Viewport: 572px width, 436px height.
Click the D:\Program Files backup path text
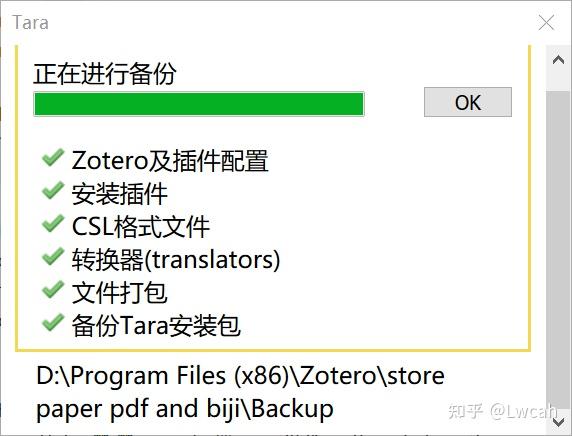[x=240, y=392]
